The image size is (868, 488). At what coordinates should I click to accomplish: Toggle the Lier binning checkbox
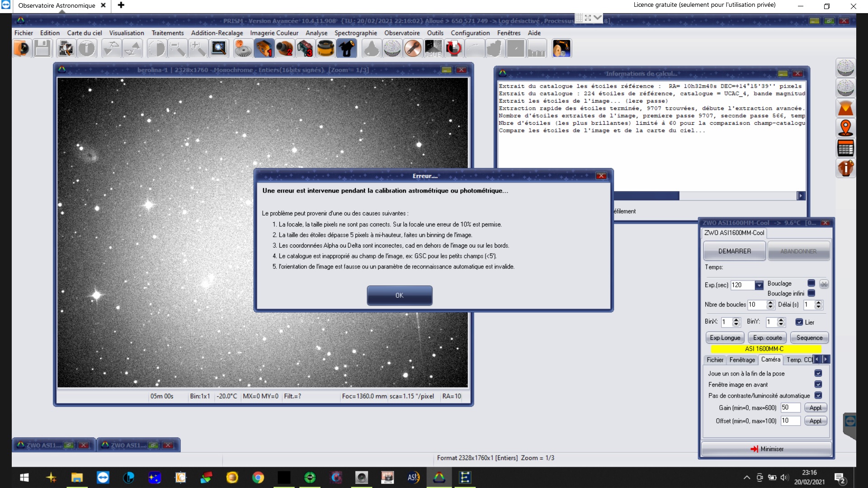pos(799,322)
